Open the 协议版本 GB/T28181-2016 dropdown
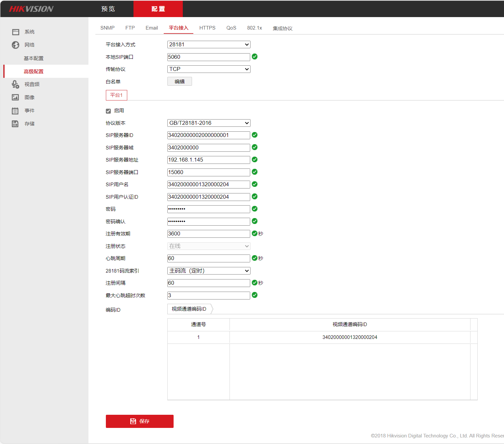Image resolution: width=504 pixels, height=444 pixels. point(209,123)
